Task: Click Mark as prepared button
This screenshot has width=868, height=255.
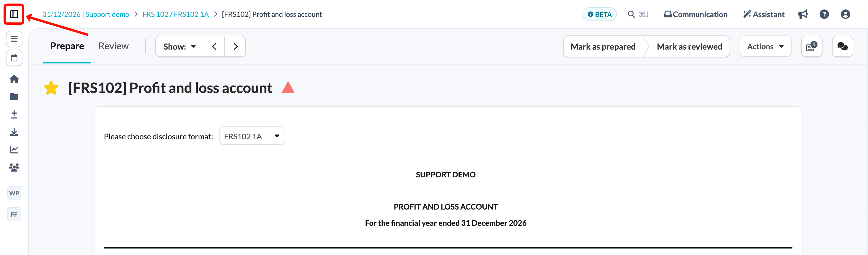Action: tap(603, 47)
